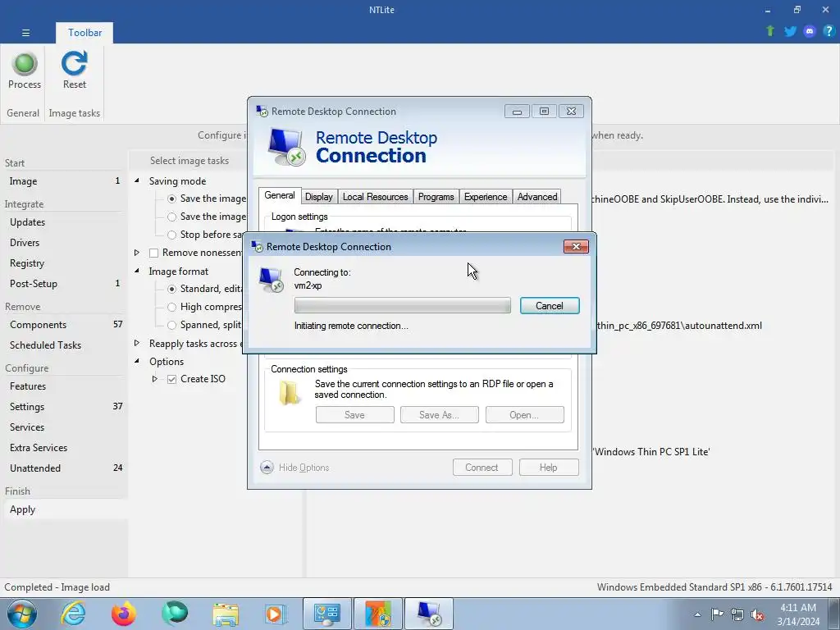Switch to the General tab in Remote Desktop

[280, 195]
